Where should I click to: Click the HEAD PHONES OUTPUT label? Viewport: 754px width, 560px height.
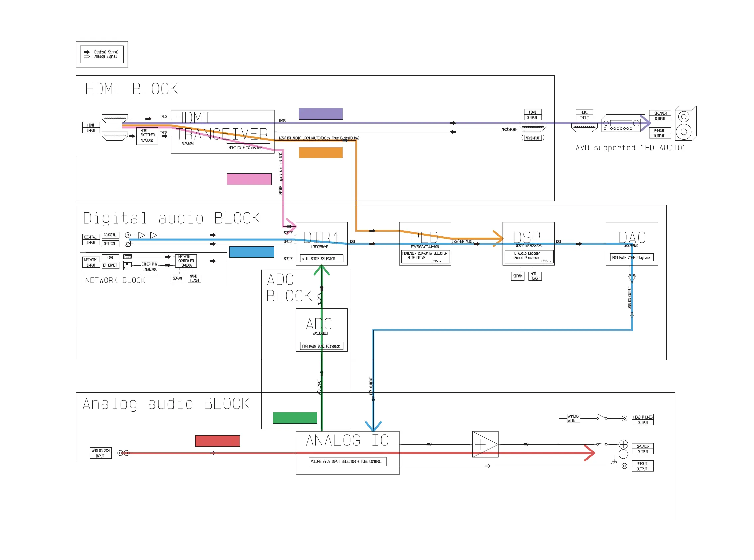(x=643, y=420)
